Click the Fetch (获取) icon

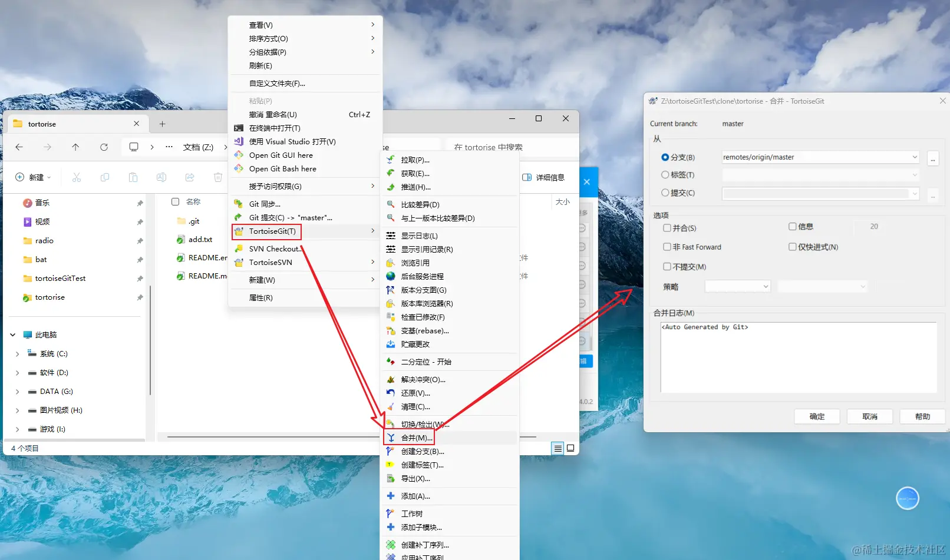click(x=390, y=173)
